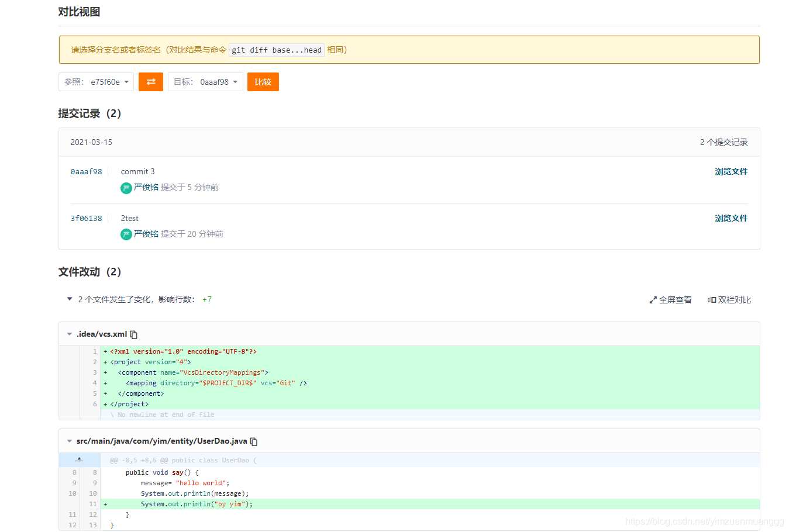Switch to side-by-side 双栏对比 view
Viewport: 789px width, 532px height.
click(x=729, y=300)
